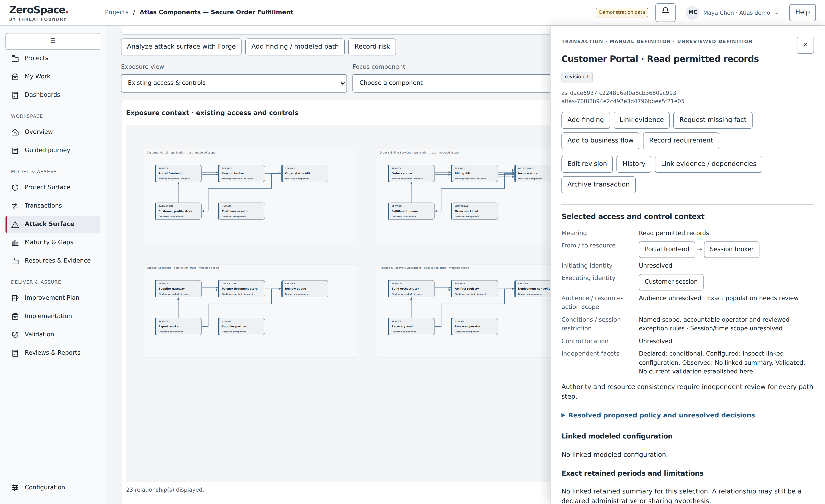Click the ZeroSpace logo

point(38,13)
